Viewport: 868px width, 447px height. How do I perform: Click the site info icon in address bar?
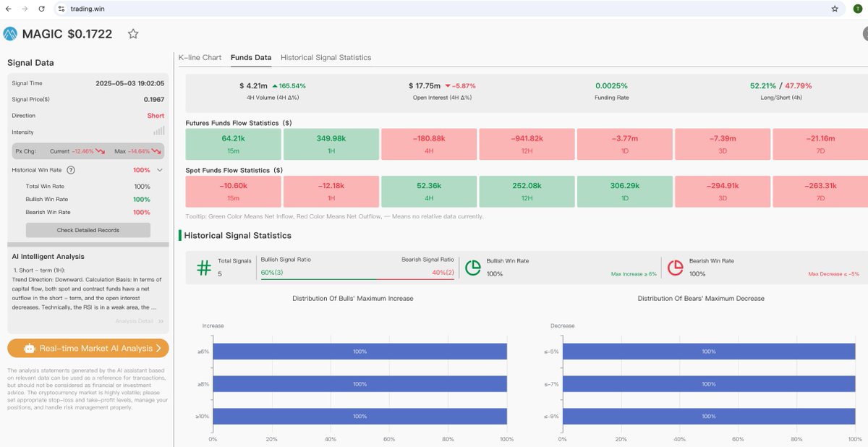coord(61,9)
